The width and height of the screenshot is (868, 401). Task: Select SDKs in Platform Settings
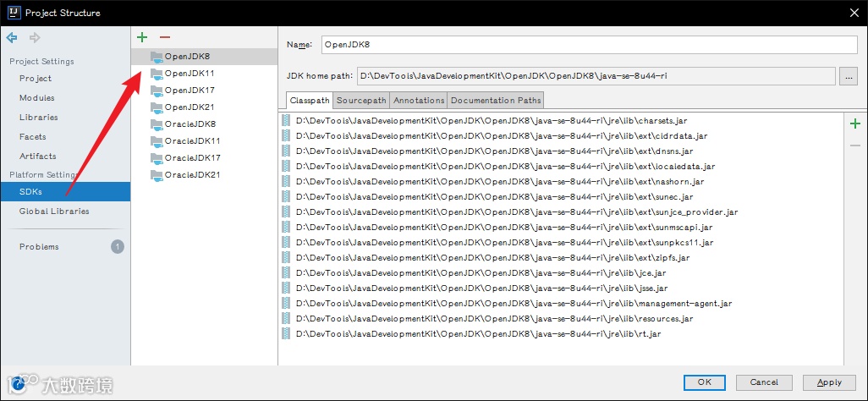point(65,192)
